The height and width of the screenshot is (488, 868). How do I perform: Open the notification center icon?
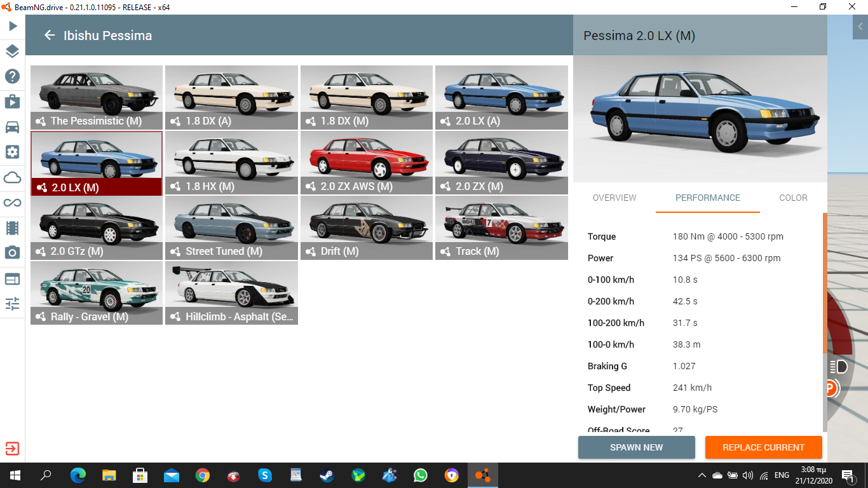[848, 475]
